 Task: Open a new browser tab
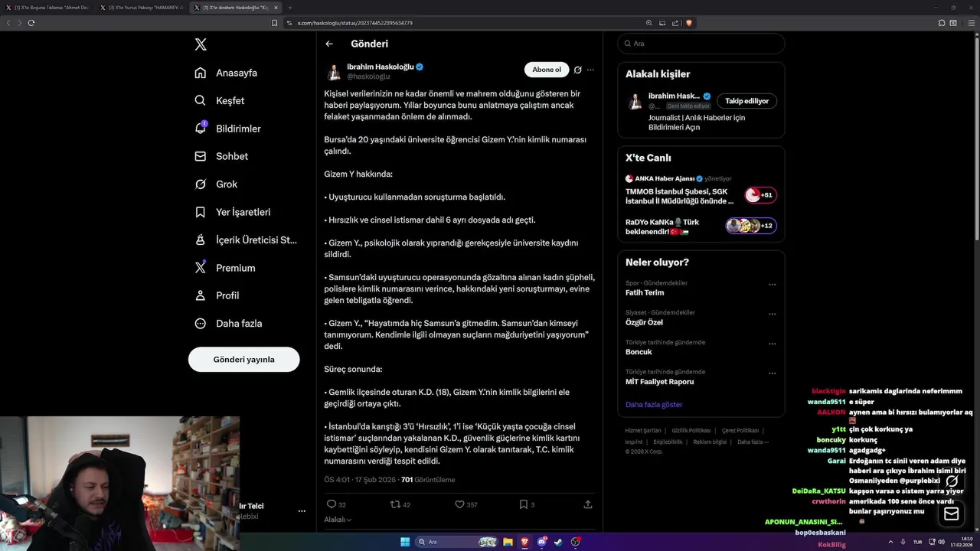tap(290, 8)
